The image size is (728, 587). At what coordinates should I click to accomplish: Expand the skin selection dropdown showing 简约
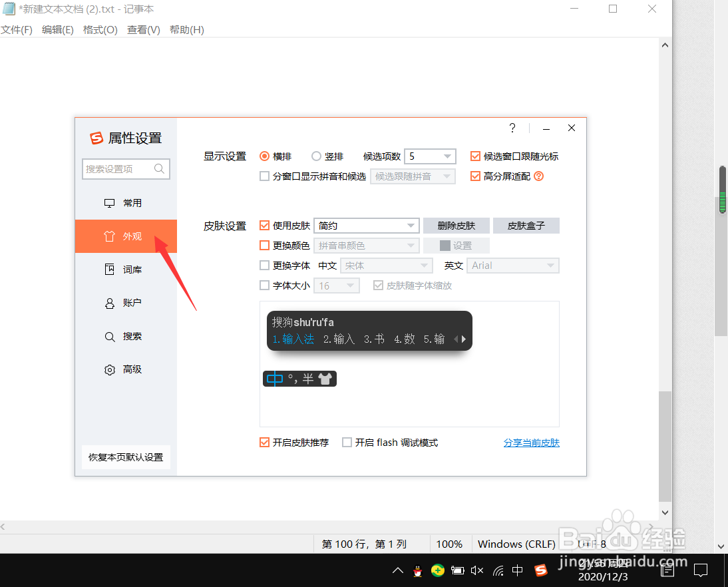413,225
